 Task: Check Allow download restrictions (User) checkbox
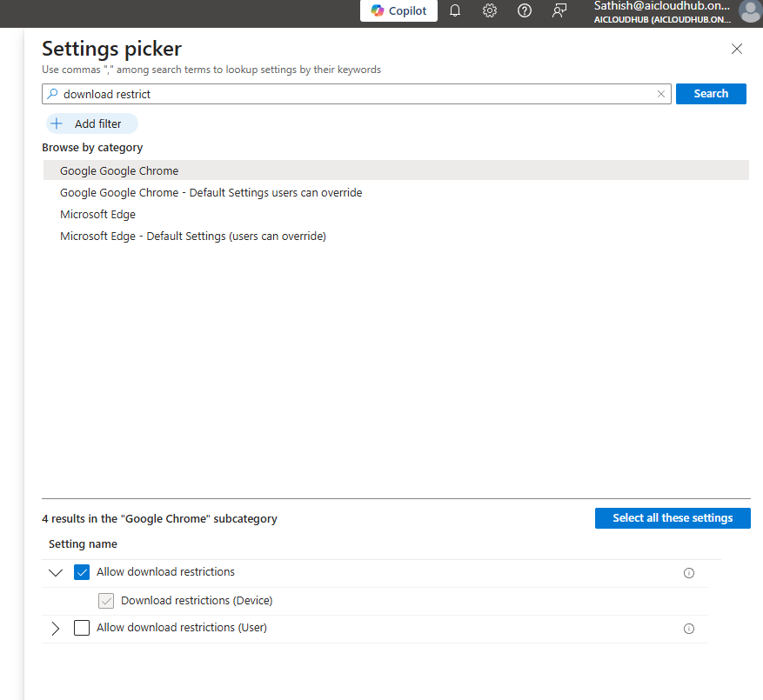pyautogui.click(x=82, y=628)
